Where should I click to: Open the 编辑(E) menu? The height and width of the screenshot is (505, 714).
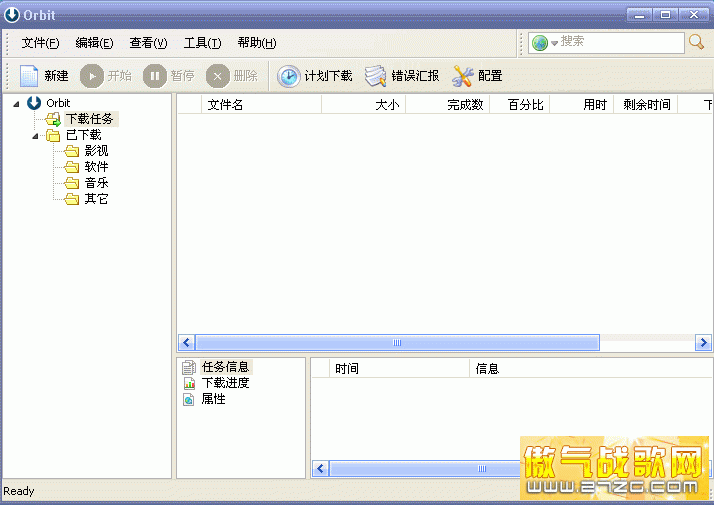94,43
